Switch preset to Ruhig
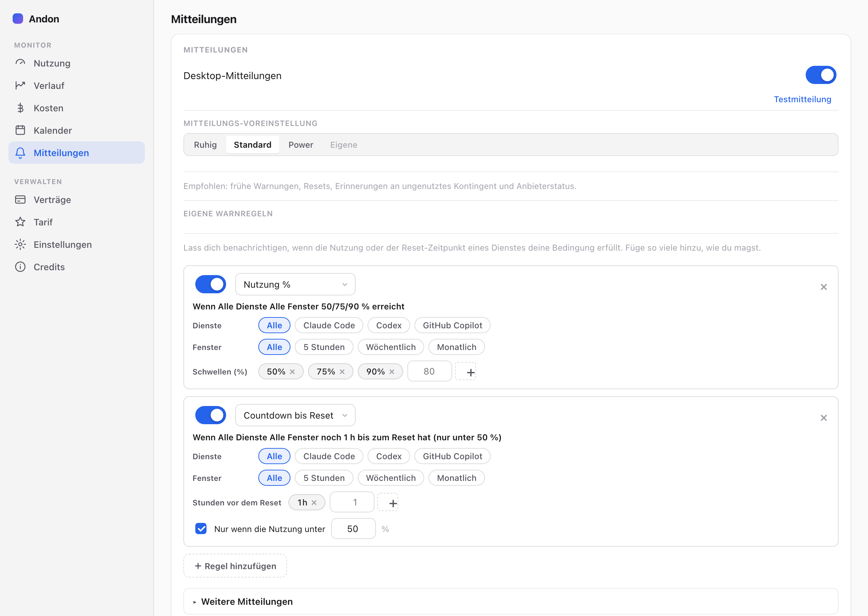868x616 pixels. click(x=205, y=145)
